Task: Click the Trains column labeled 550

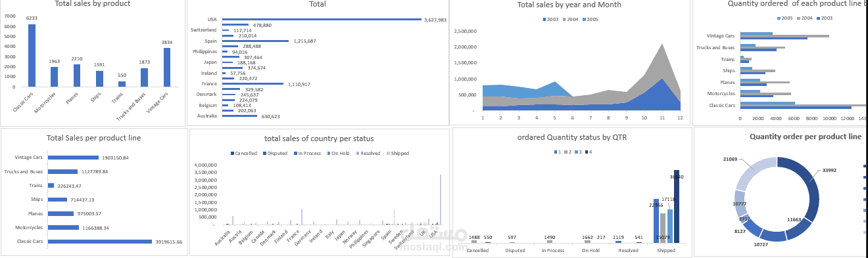Action: [x=122, y=83]
